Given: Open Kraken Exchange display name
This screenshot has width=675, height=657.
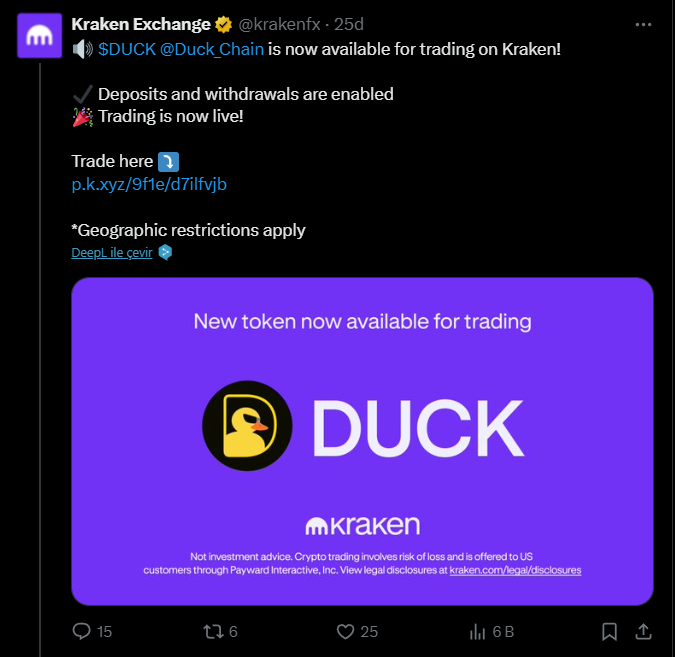Looking at the screenshot, I should click(141, 24).
